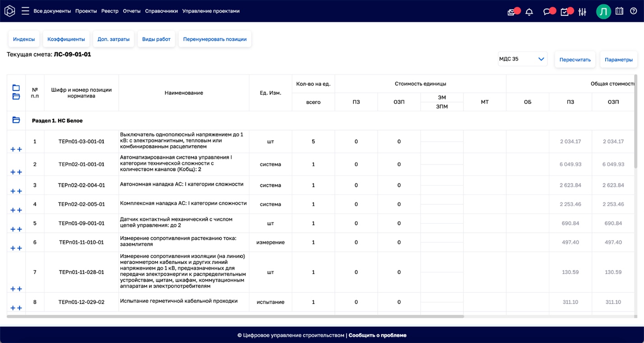Screen dimensions: 644x343
Task: Click value 690.84 in ПЗ total column
Action: tap(570, 223)
